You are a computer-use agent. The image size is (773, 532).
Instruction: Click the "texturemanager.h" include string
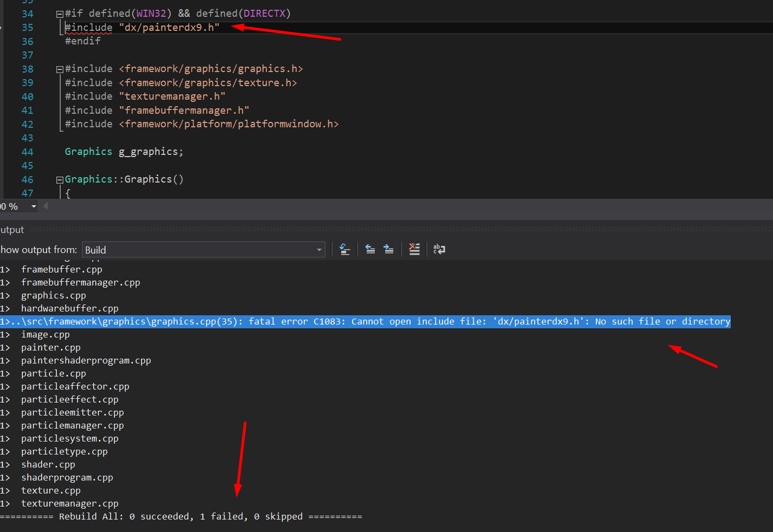click(172, 96)
